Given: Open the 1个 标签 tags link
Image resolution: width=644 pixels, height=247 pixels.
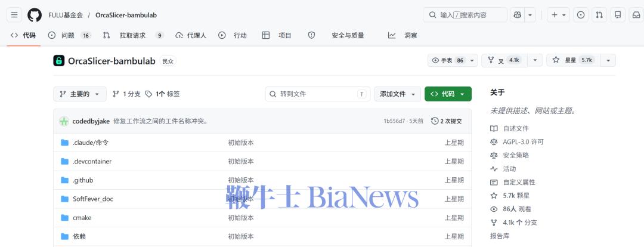Looking at the screenshot, I should coord(162,94).
